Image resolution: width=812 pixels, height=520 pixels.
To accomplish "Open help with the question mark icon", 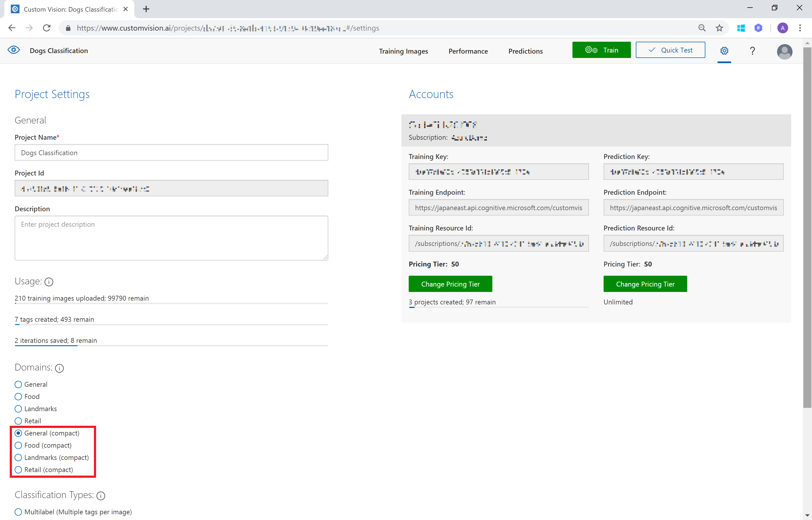I will click(752, 51).
